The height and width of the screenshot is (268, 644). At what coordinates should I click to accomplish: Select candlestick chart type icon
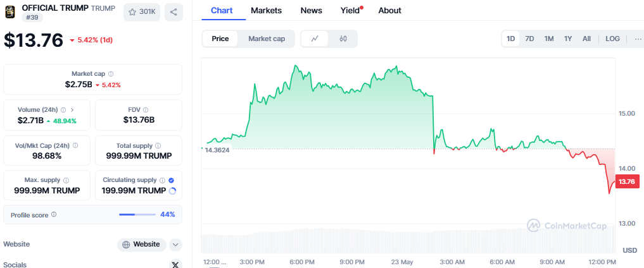343,39
